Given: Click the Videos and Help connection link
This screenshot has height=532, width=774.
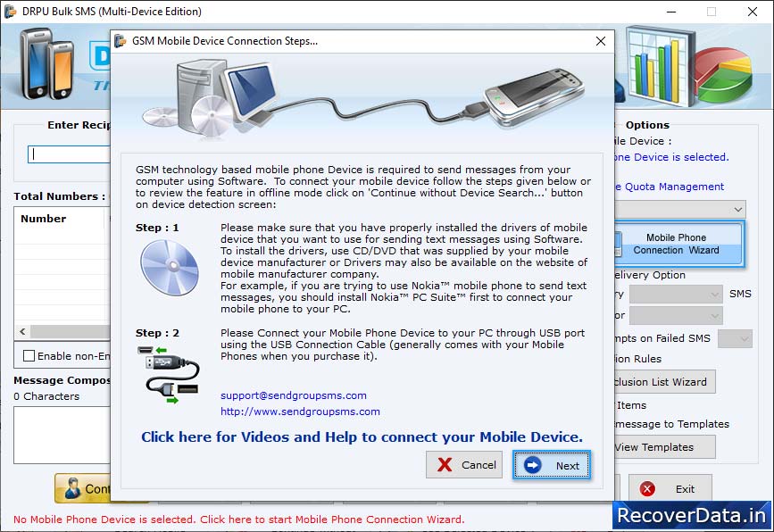Looking at the screenshot, I should 362,436.
